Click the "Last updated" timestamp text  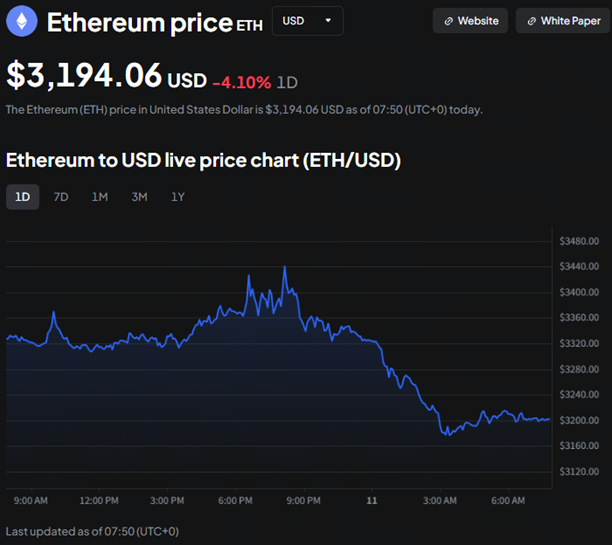92,531
